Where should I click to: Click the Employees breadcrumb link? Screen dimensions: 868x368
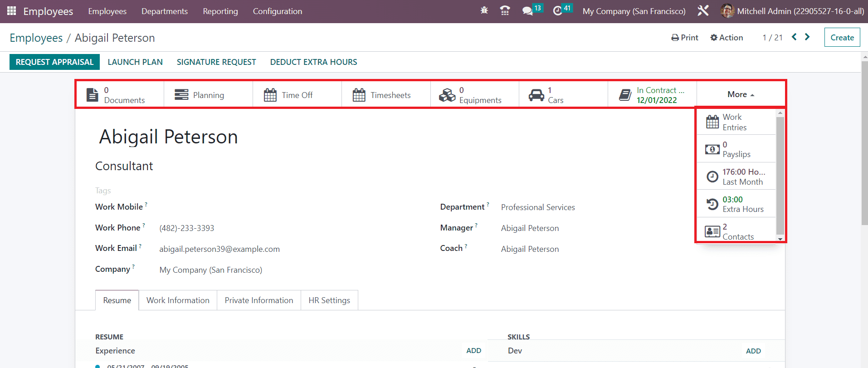pos(36,38)
